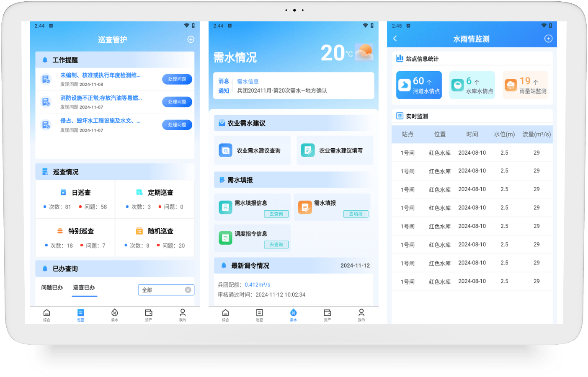588x377 pixels.
Task: Click the 2024-11-12 date in 最新调令情况
Action: [x=355, y=266]
